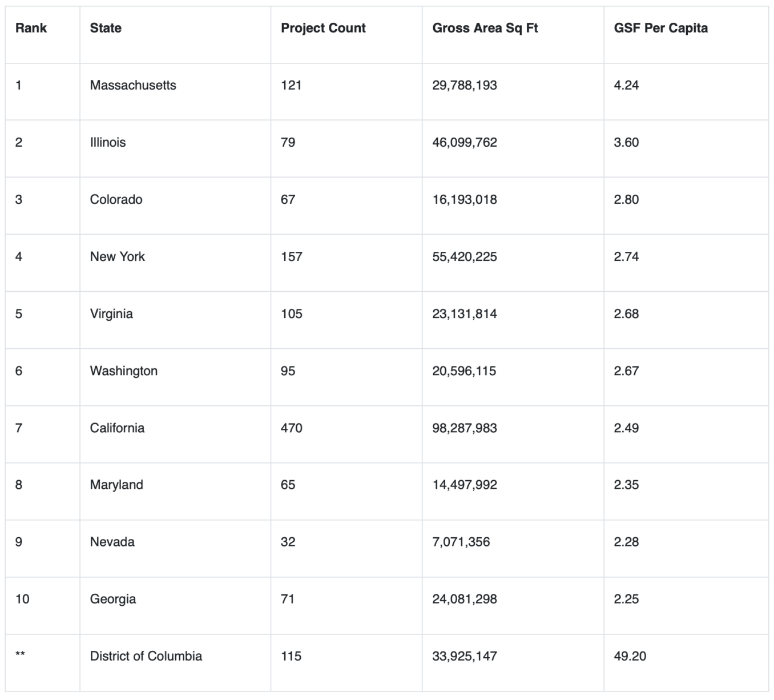774x700 pixels.
Task: Click the Gross Area Sq Ft header
Action: pos(485,28)
